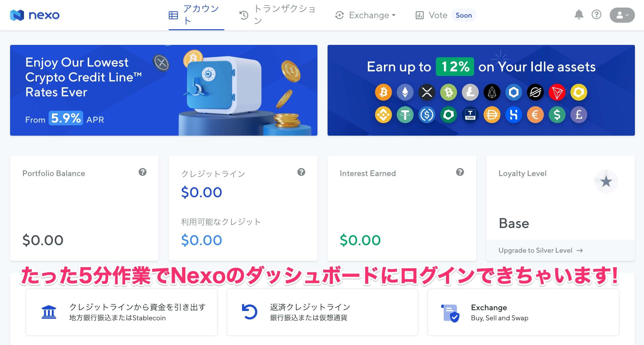Follow the Upgrade to Silver Level link
Screen dimensions: 644x345
540,250
